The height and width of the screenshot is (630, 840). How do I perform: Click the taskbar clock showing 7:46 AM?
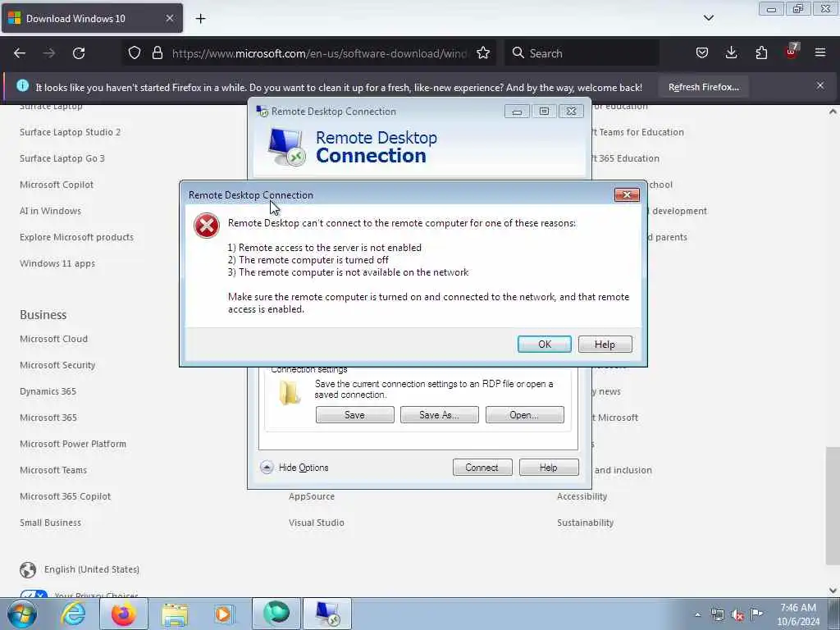pos(798,614)
